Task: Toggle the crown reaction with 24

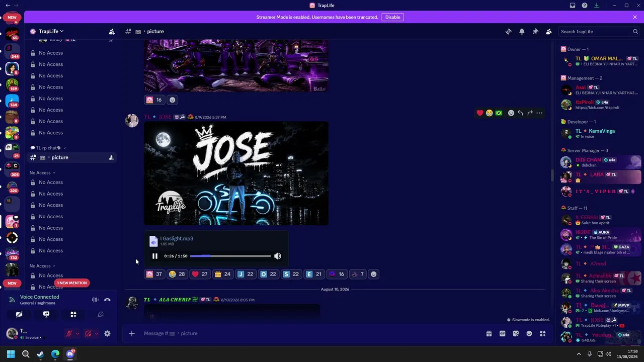Action: coord(222,274)
